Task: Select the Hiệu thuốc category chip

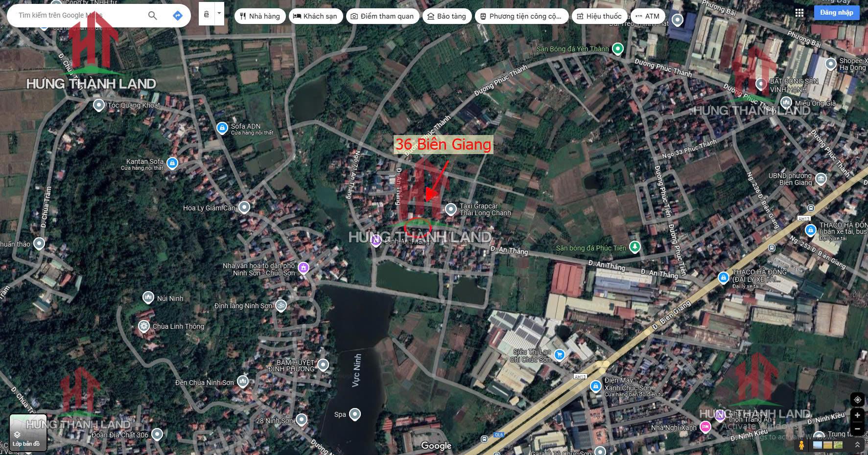Action: click(x=599, y=16)
